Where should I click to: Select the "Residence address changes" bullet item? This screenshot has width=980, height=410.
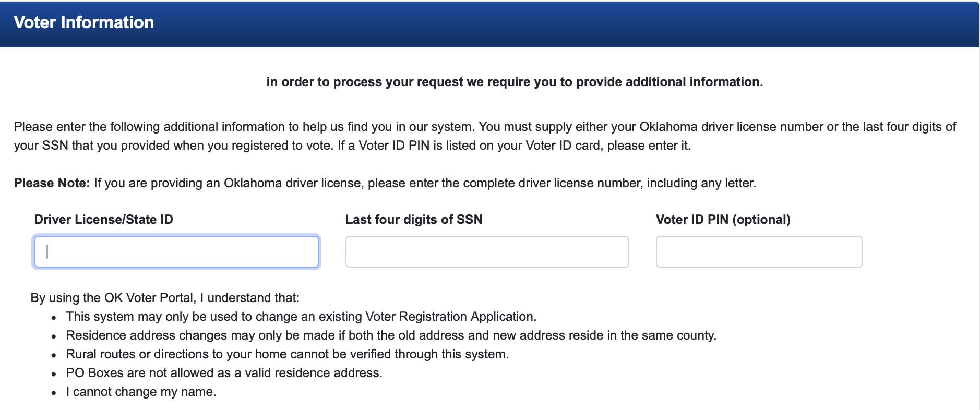coord(390,335)
